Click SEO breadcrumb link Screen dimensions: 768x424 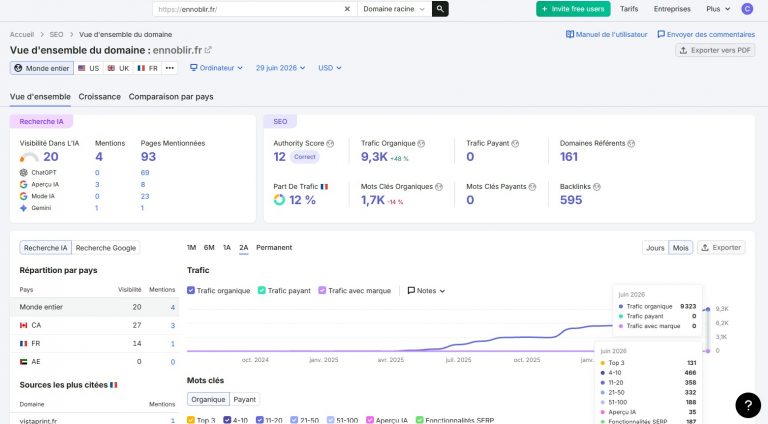(x=56, y=35)
